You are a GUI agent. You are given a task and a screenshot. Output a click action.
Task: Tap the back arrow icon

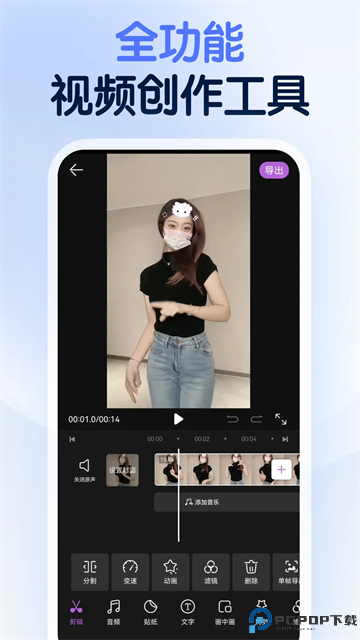click(x=76, y=170)
